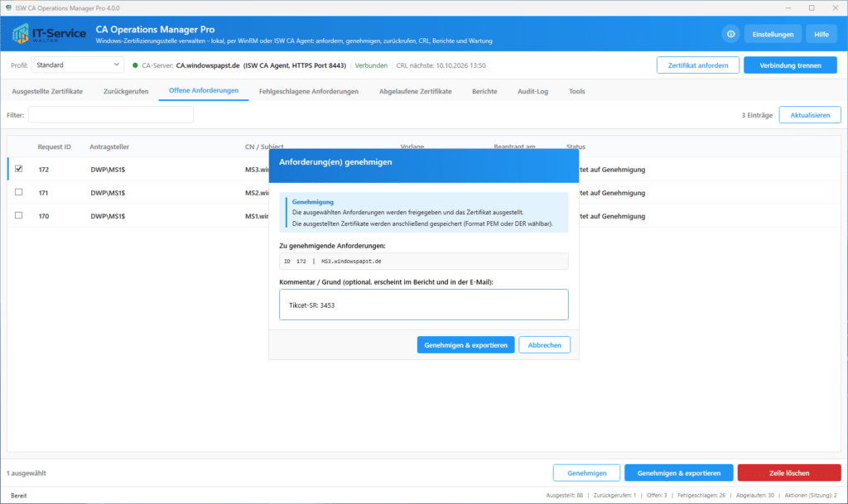Switch to Ausgestellte Zertifikate tab
Screen dimensions: 848x504
(x=47, y=91)
